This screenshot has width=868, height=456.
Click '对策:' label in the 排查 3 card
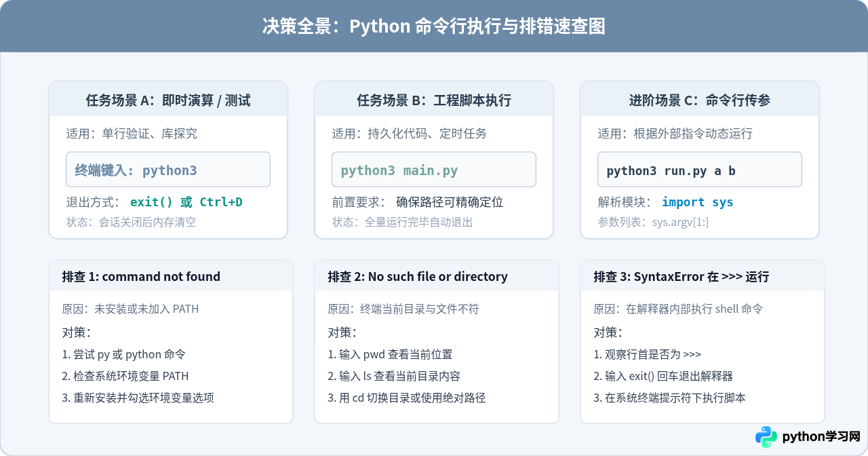tap(608, 332)
